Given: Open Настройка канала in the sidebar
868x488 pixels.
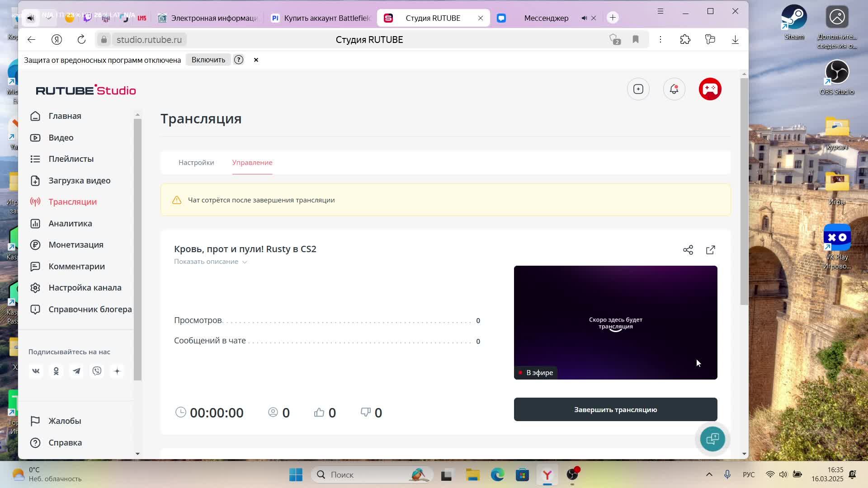Looking at the screenshot, I should coord(76,288).
